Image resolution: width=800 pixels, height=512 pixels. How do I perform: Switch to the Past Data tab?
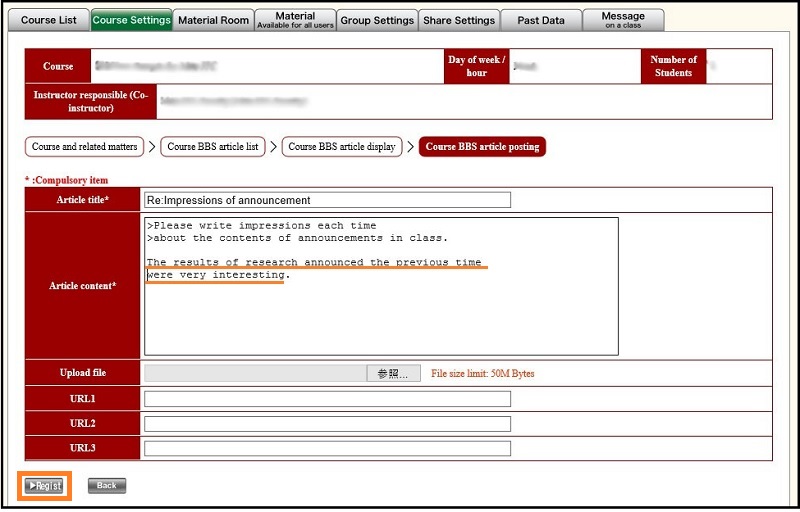[541, 20]
